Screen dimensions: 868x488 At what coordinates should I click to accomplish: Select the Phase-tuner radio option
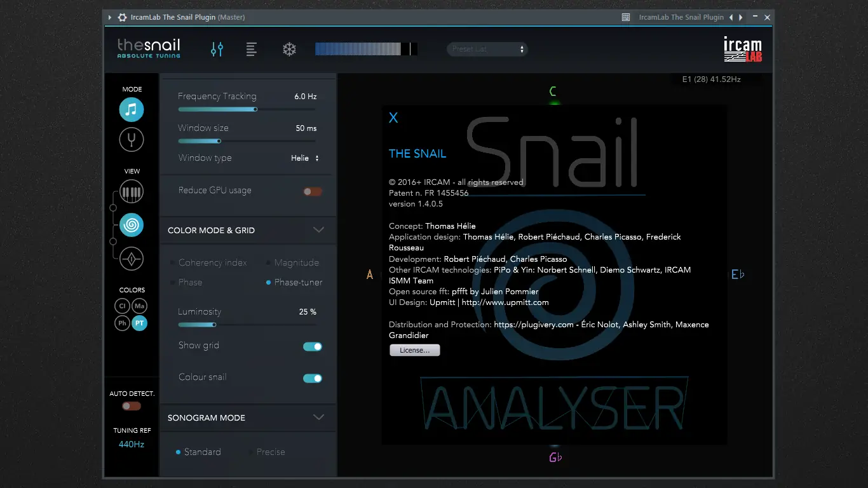(x=294, y=282)
